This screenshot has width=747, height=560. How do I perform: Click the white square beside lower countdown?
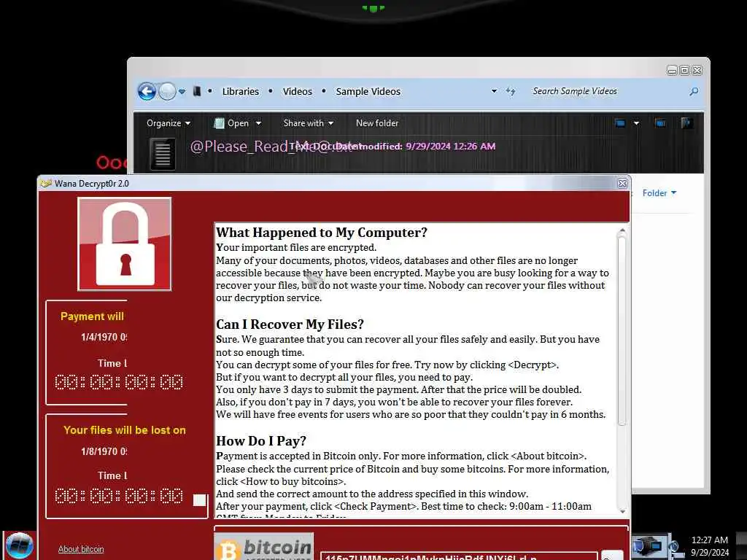click(200, 500)
